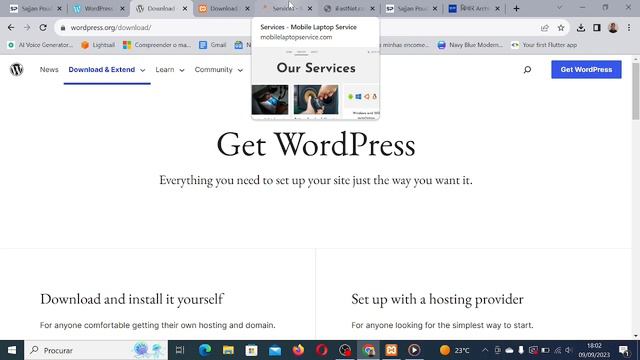Switch to Services Mobile Laptop tab
Screen dimensions: 640x360
point(287,9)
